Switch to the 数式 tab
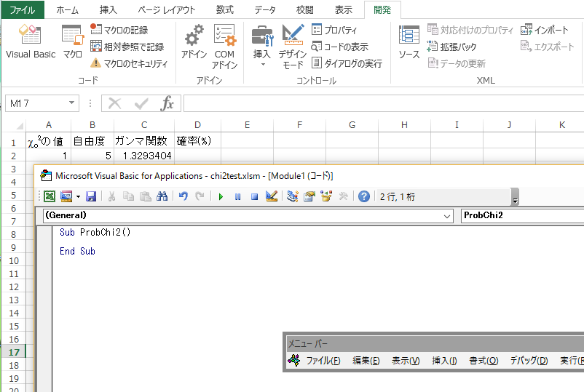 click(x=224, y=9)
